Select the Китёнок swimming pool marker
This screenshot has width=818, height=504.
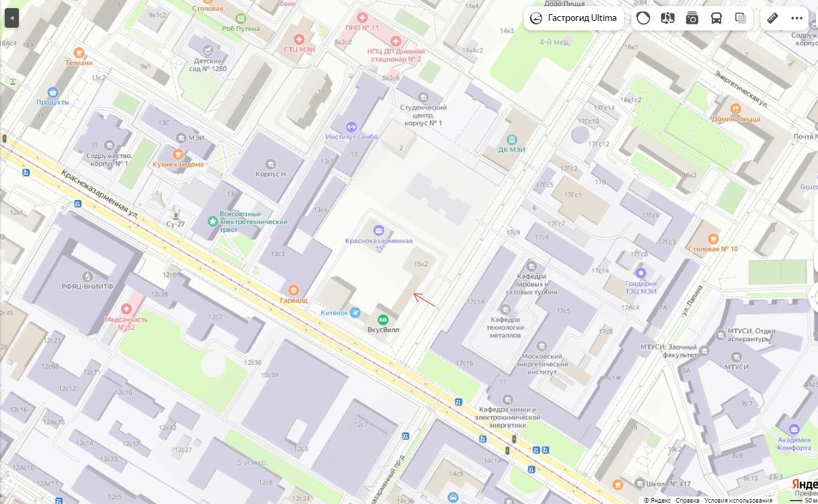(355, 312)
